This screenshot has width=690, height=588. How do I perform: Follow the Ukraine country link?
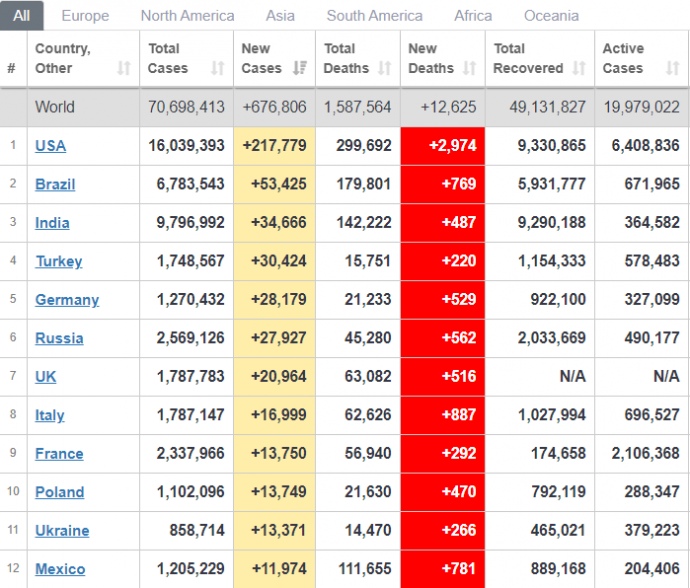[x=62, y=531]
